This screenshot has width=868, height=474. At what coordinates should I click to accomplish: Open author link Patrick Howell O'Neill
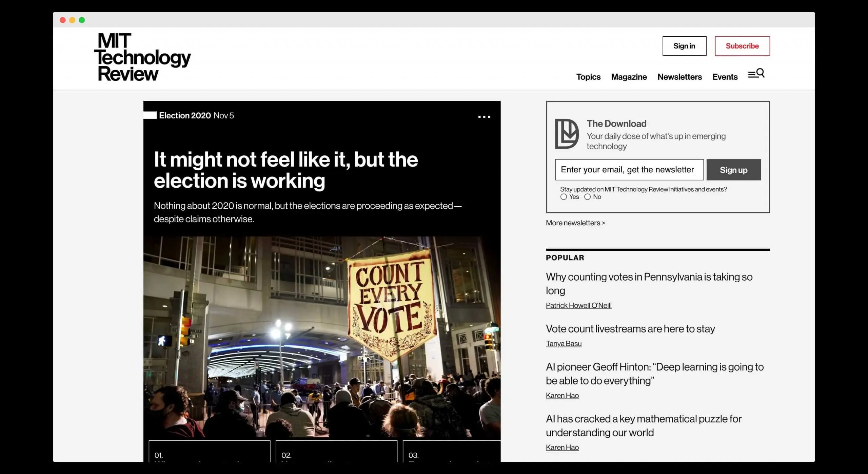click(578, 305)
